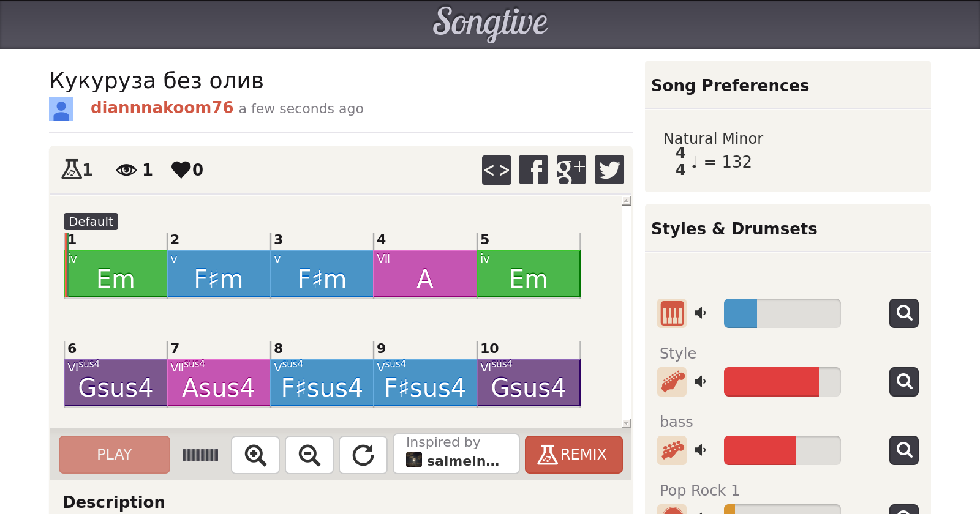Click the heart icon to like the song
Screen dimensions: 980x514
181,169
